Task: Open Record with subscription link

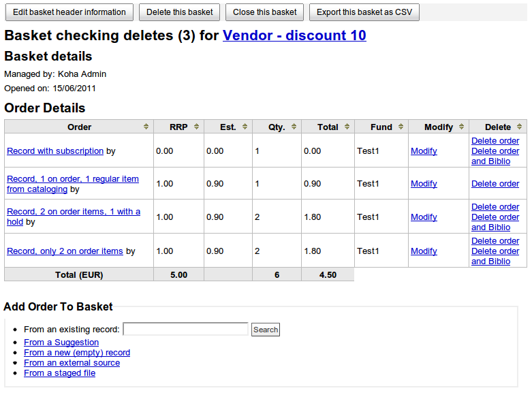Action: click(x=55, y=151)
